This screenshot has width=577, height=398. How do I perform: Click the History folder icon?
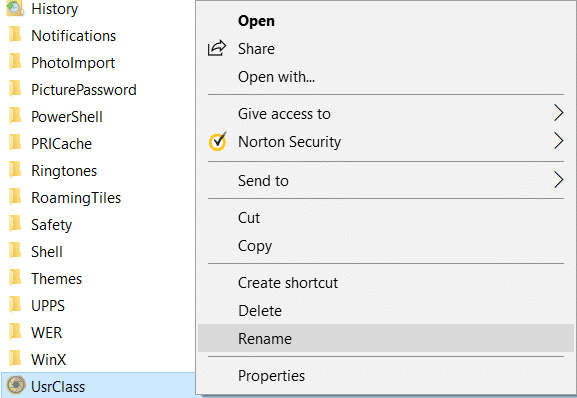click(x=15, y=8)
